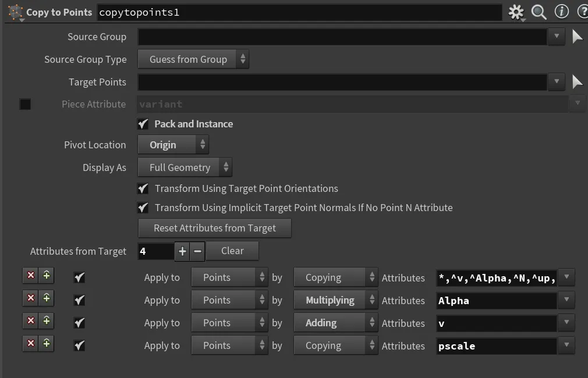Screen dimensions: 588x378
Task: Click the magnifier search parameters icon
Action: (x=539, y=12)
